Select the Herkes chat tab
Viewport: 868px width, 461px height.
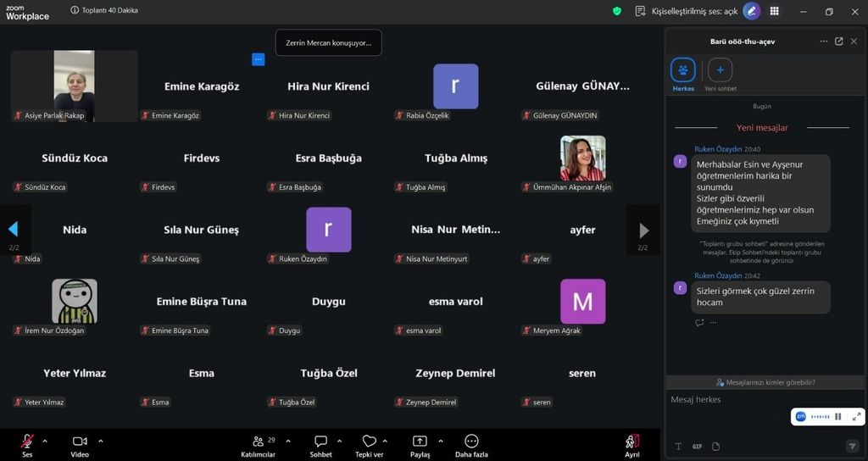click(683, 71)
